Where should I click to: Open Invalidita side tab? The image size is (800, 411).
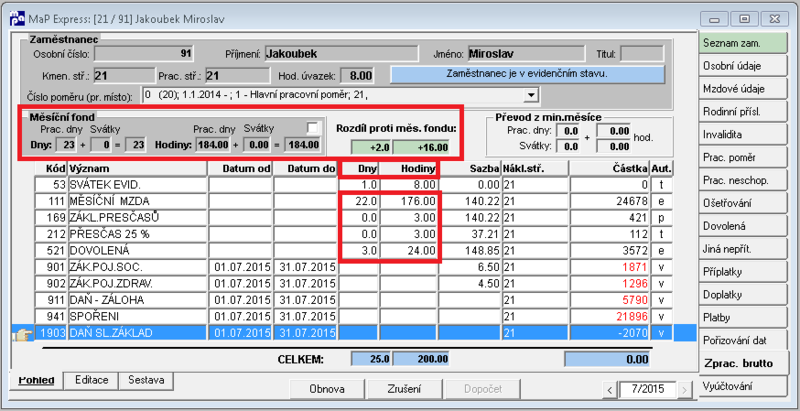(743, 135)
